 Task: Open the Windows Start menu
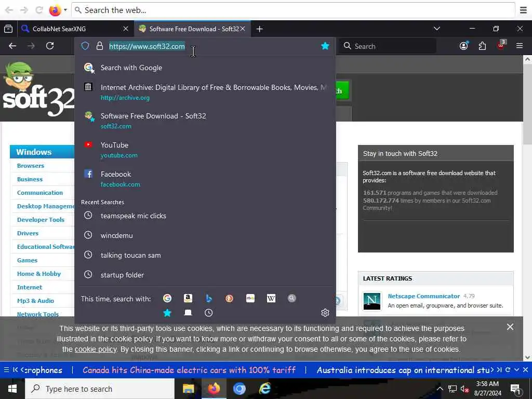12,389
